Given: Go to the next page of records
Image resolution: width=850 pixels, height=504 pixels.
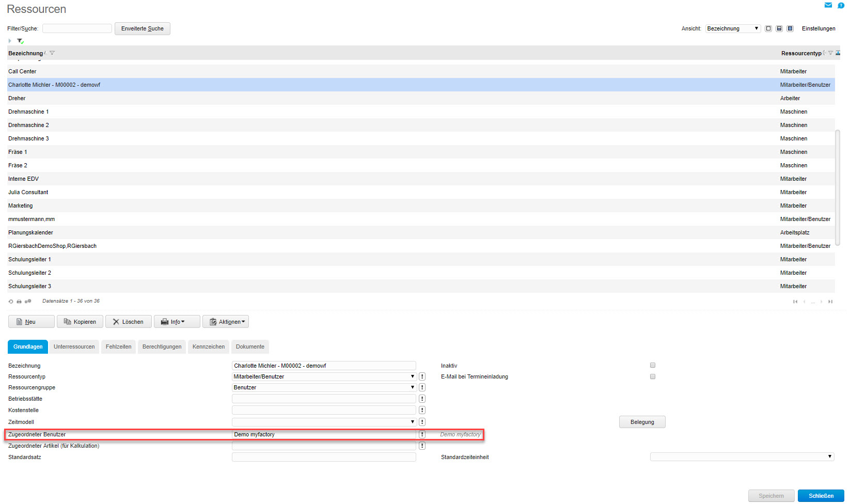Looking at the screenshot, I should [822, 302].
